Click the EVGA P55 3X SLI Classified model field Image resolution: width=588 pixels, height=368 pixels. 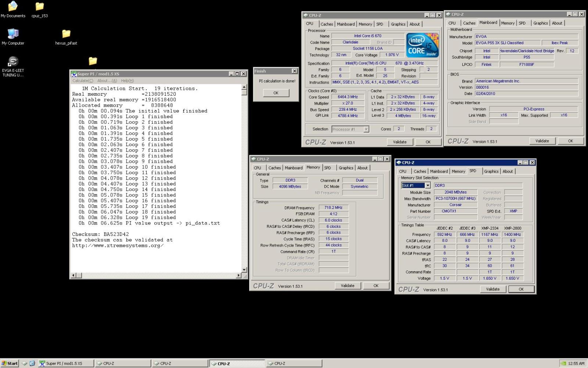507,43
